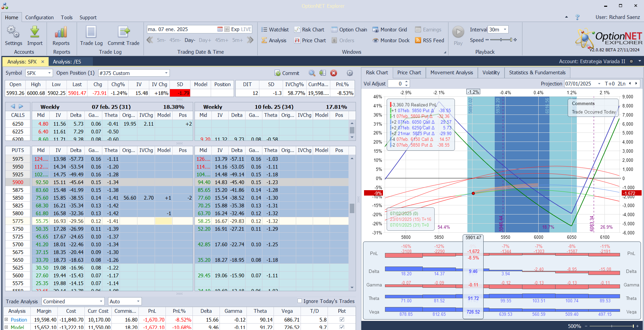Switch to the Analysis: /ES tab
The height and width of the screenshot is (330, 644).
pos(67,62)
